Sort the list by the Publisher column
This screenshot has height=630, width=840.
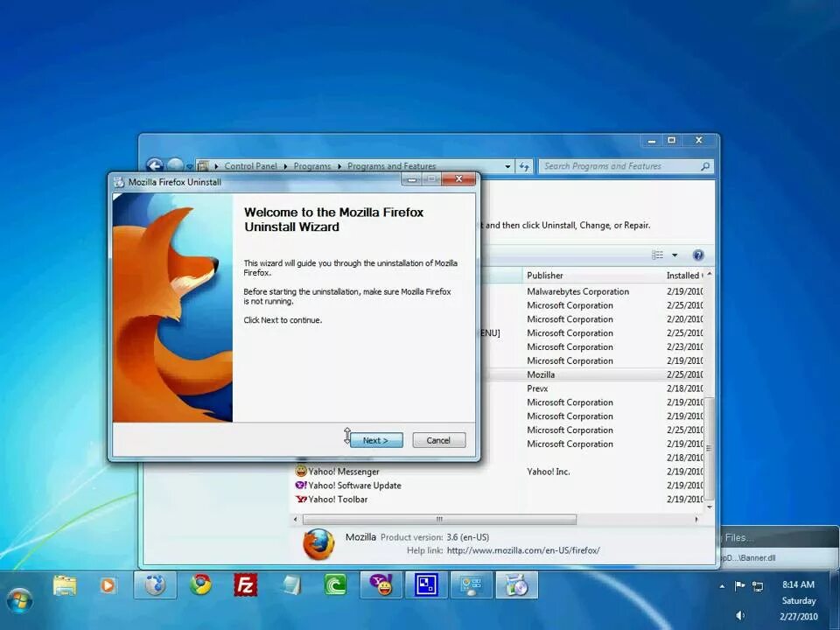click(x=592, y=276)
